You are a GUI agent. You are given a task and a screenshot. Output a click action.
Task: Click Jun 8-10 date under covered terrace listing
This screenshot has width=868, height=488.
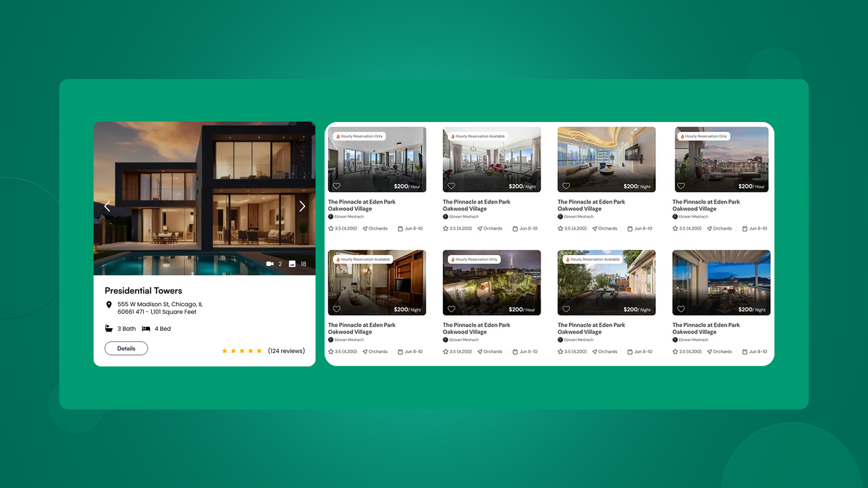pyautogui.click(x=755, y=352)
